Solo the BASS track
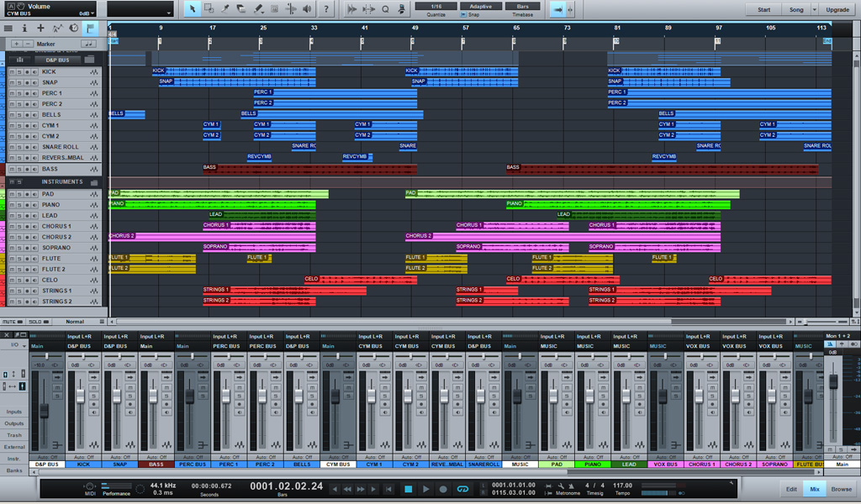The image size is (861, 504). coord(19,168)
